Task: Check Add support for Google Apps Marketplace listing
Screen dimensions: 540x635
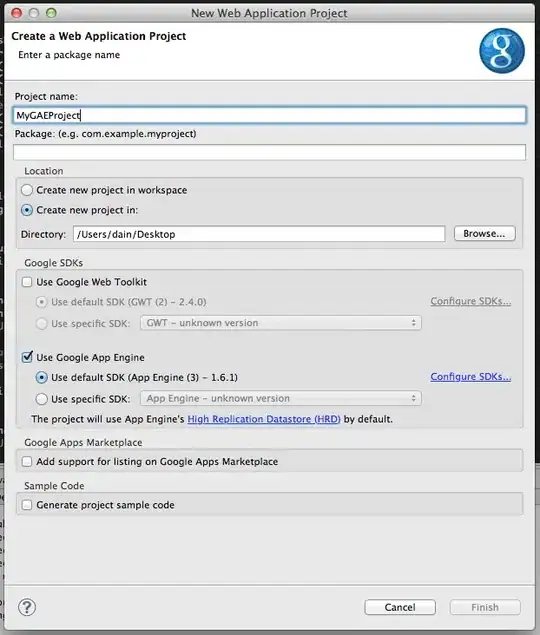Action: coord(27,462)
